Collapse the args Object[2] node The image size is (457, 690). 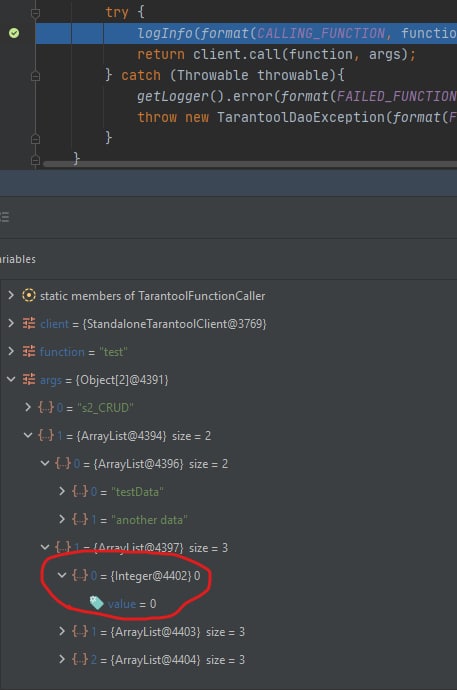pos(11,379)
